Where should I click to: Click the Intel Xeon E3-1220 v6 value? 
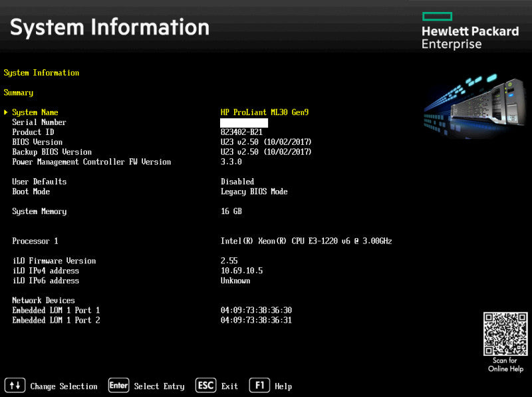click(307, 241)
